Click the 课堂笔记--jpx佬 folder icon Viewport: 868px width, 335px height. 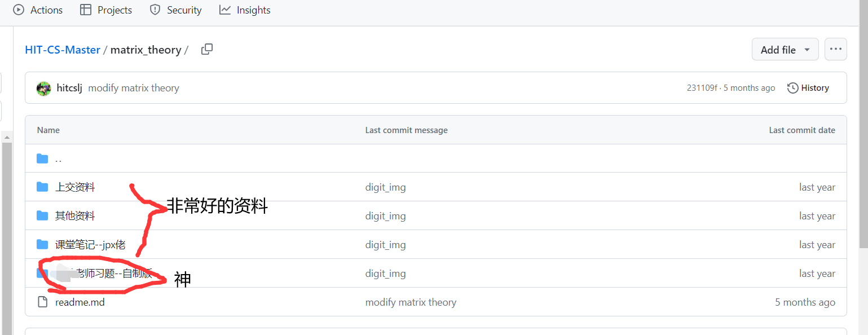click(x=42, y=244)
